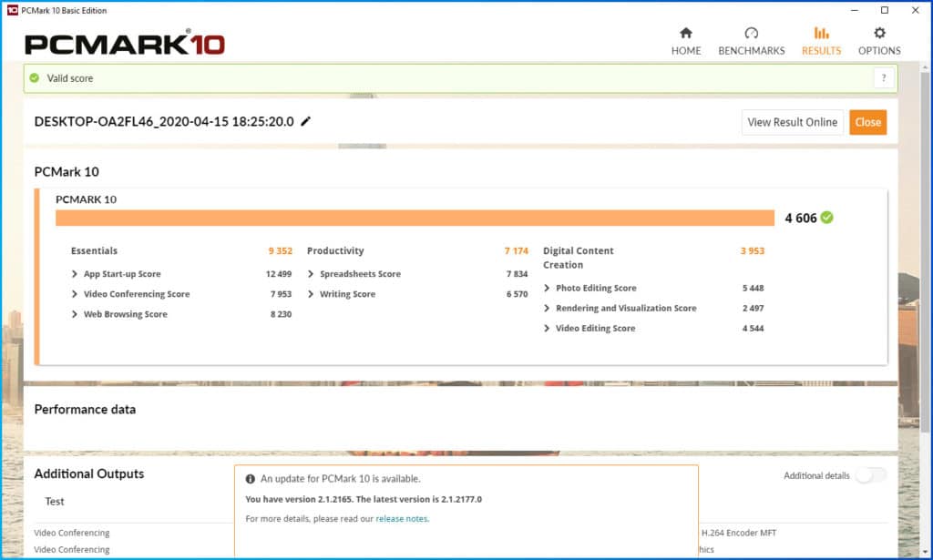
Task: Expand Video Editing Score details
Action: pyautogui.click(x=547, y=328)
